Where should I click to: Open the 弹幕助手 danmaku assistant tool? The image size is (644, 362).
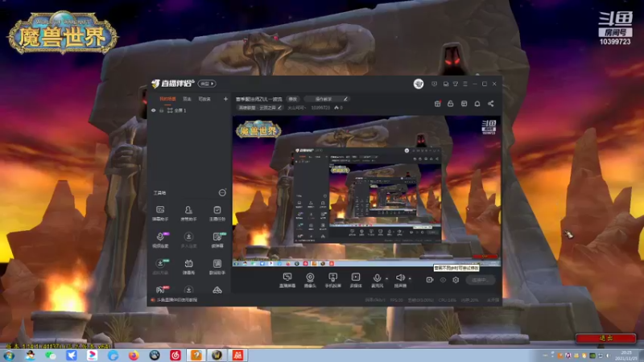click(160, 213)
